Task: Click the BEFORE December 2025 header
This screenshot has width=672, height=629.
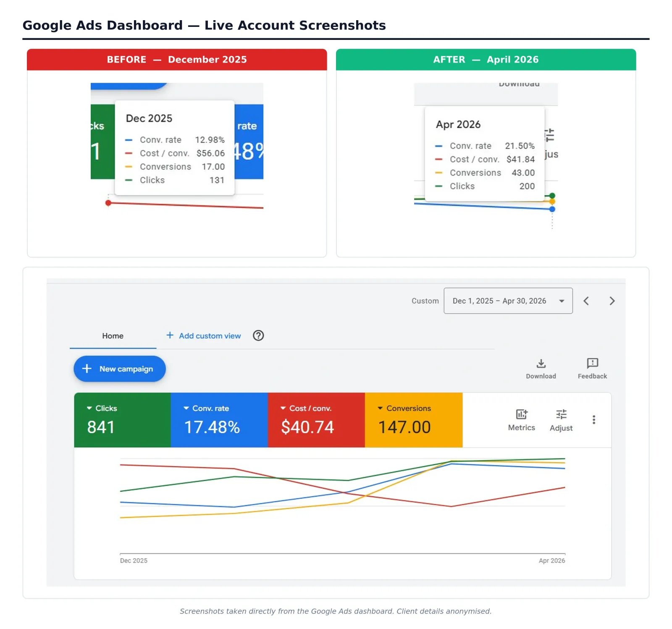Action: [x=177, y=60]
